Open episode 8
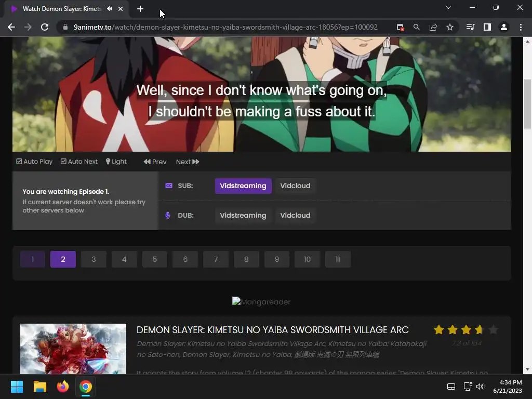This screenshot has width=532, height=399. (246, 260)
